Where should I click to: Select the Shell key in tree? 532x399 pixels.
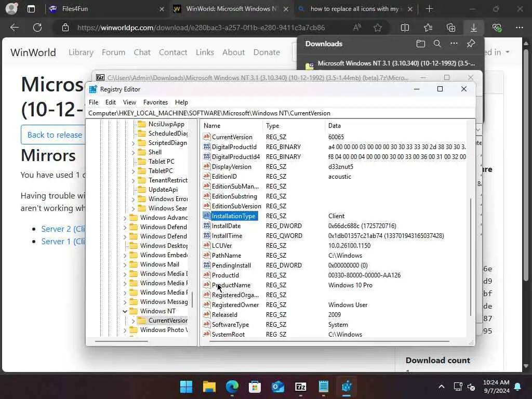click(155, 152)
